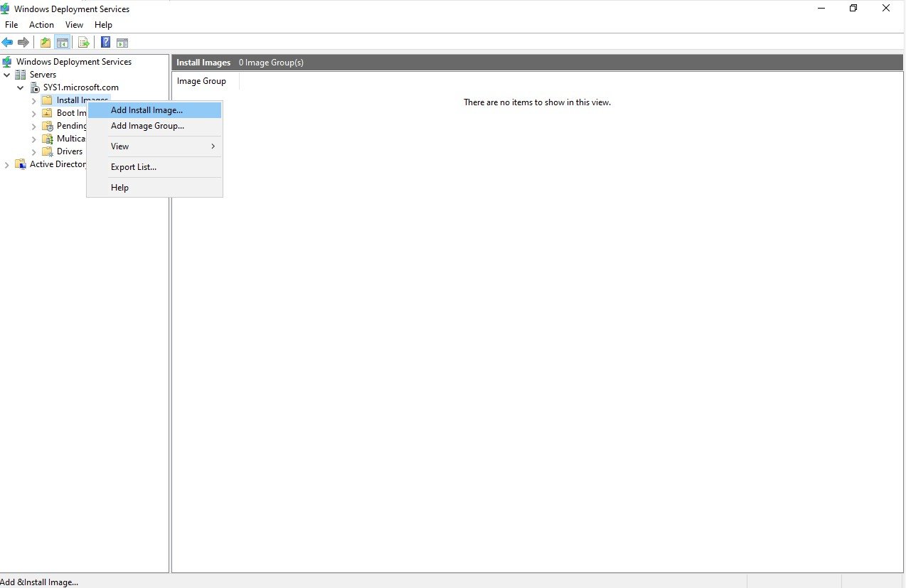The image size is (906, 588).
Task: Click the Up one level folder icon
Action: click(x=46, y=43)
